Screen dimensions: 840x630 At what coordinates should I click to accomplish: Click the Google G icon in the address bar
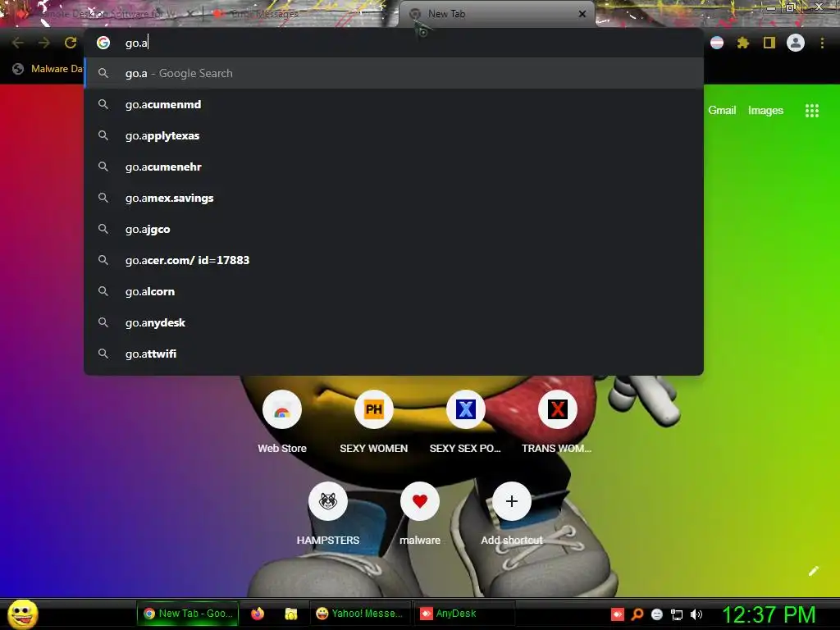(103, 43)
